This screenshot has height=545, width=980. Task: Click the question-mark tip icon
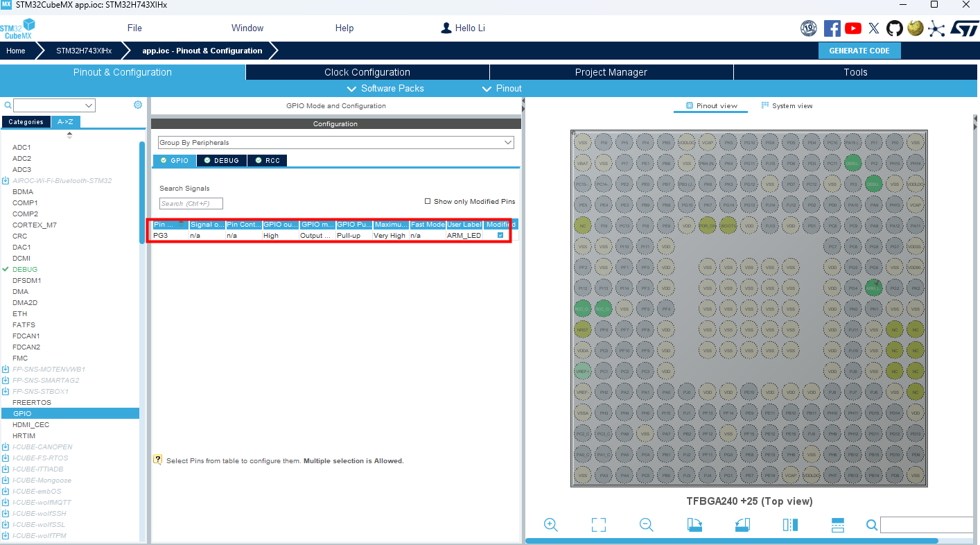157,460
